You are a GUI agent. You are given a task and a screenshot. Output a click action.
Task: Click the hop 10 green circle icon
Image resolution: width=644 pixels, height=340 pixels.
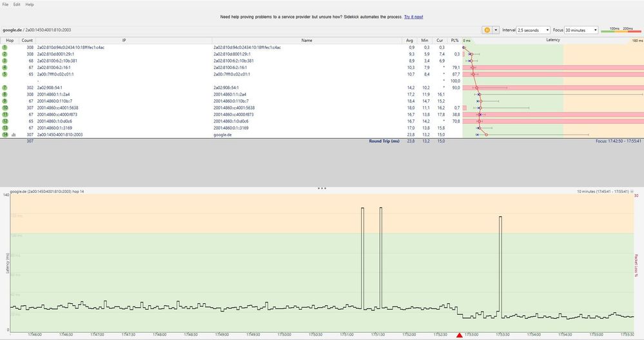tap(5, 108)
